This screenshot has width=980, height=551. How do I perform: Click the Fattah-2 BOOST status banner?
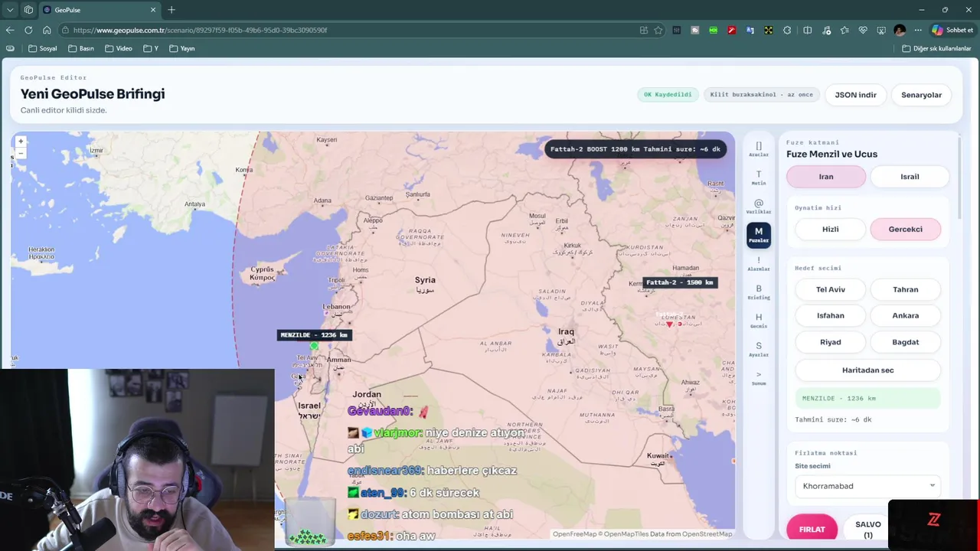pos(635,149)
